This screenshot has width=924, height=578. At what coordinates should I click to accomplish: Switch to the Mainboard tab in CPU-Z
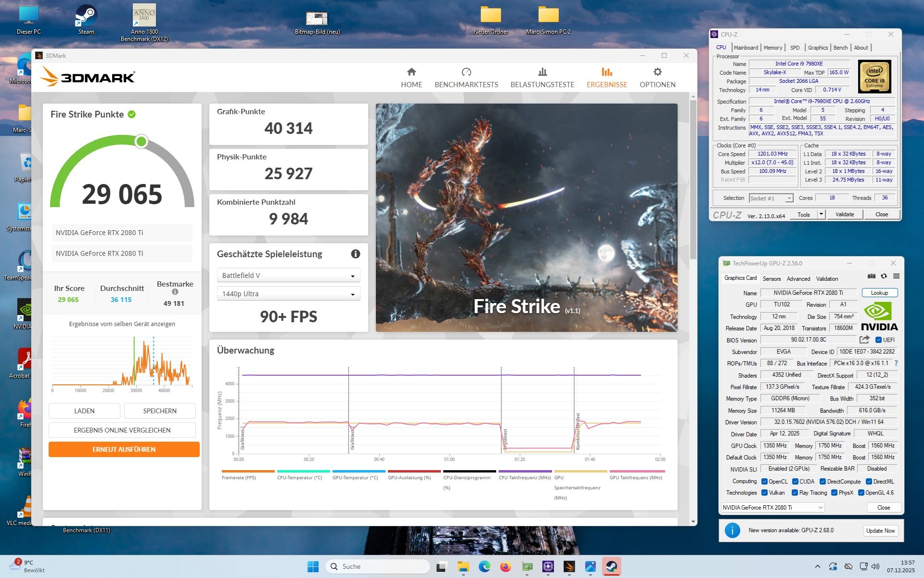click(745, 48)
